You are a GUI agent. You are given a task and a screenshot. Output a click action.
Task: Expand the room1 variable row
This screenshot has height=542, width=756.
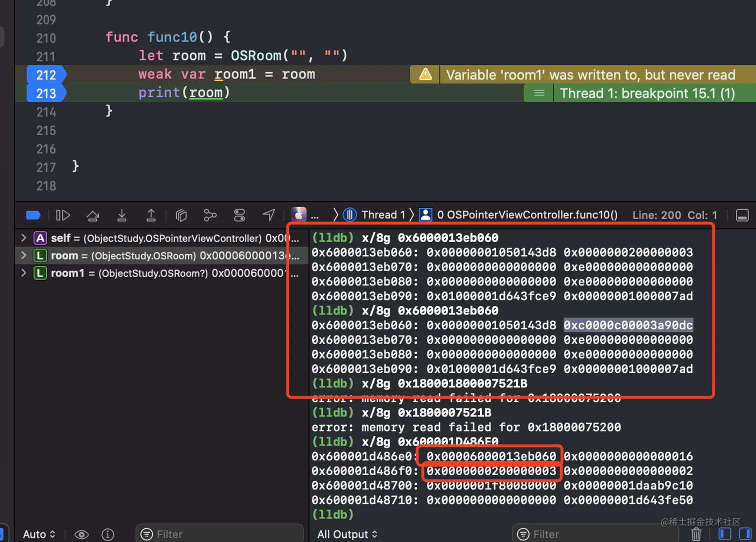point(23,273)
